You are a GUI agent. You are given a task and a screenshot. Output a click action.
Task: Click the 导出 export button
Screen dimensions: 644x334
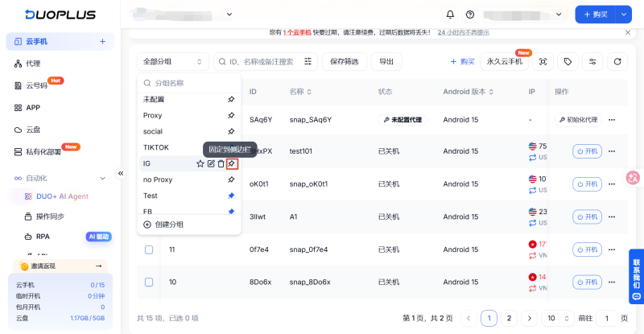pyautogui.click(x=386, y=62)
